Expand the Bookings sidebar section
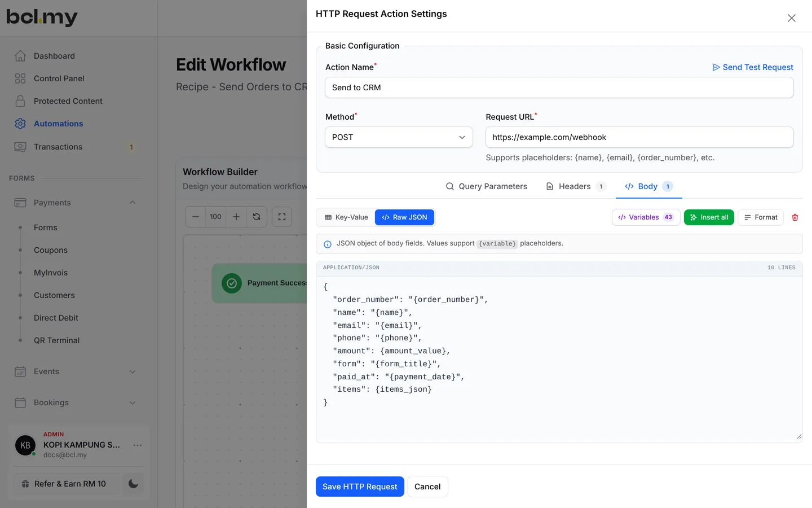This screenshot has height=508, width=812. (133, 402)
